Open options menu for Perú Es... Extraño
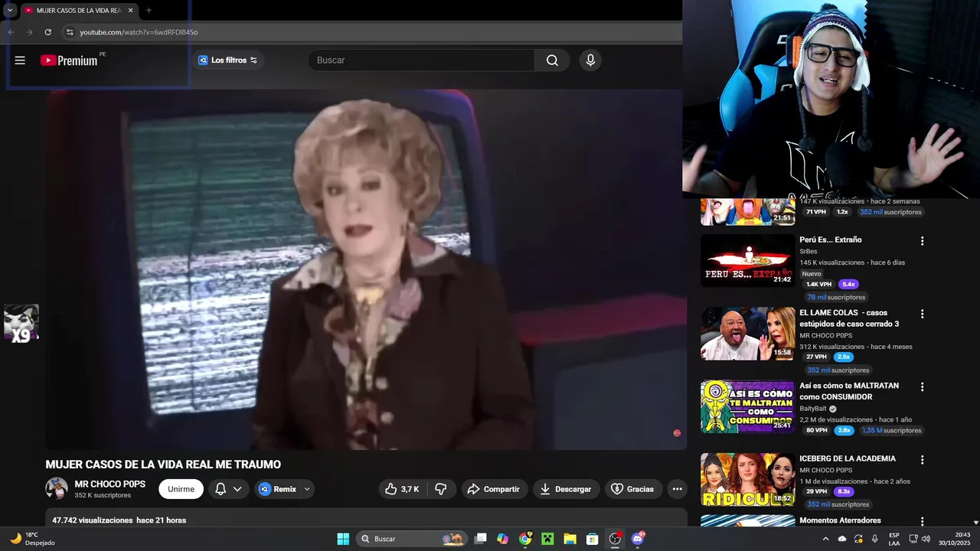The width and height of the screenshot is (980, 551). [922, 240]
